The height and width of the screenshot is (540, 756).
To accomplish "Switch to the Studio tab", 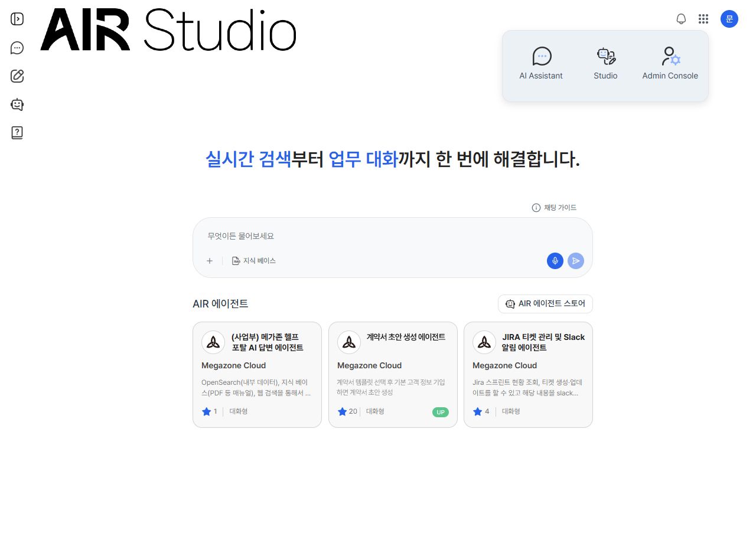I will click(605, 63).
